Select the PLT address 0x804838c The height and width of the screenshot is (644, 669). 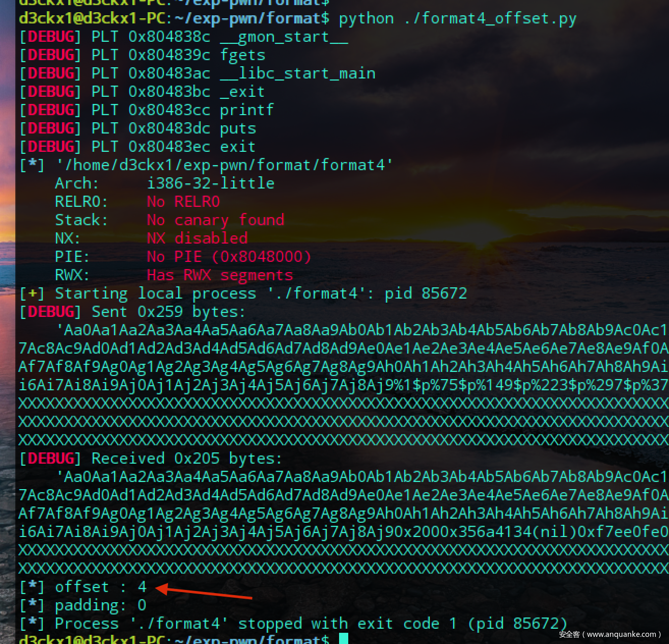point(169,37)
